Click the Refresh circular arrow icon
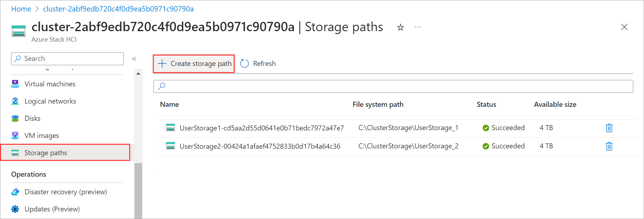The height and width of the screenshot is (219, 644). (244, 63)
